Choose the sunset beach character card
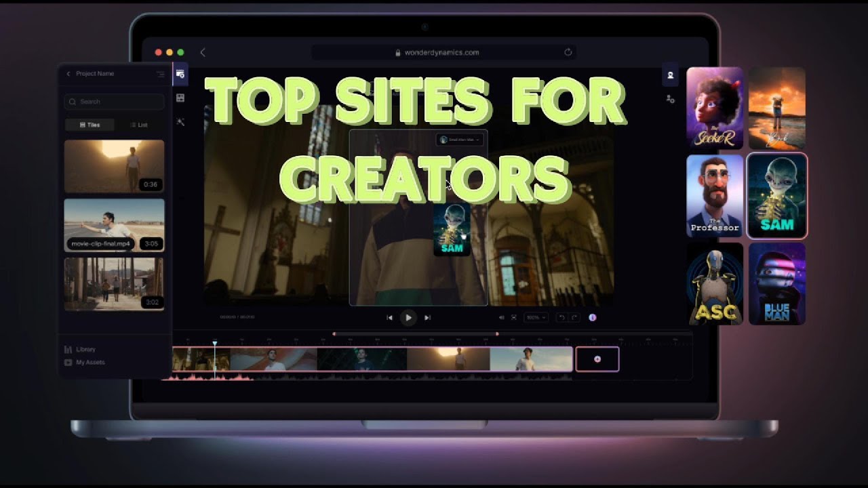The image size is (868, 488). 777,108
